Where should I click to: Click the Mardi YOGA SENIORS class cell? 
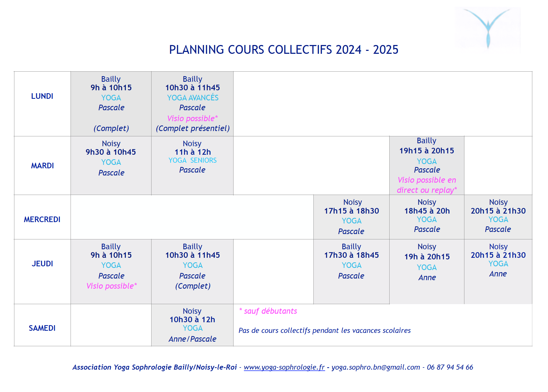coord(192,166)
